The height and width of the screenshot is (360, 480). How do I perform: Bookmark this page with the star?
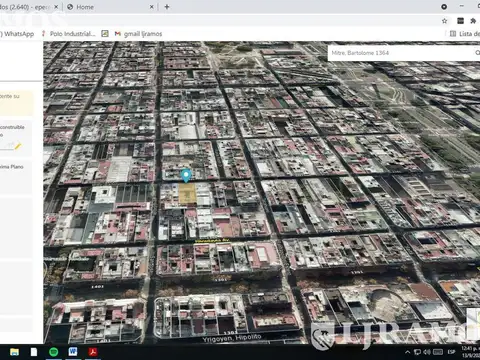point(444,21)
